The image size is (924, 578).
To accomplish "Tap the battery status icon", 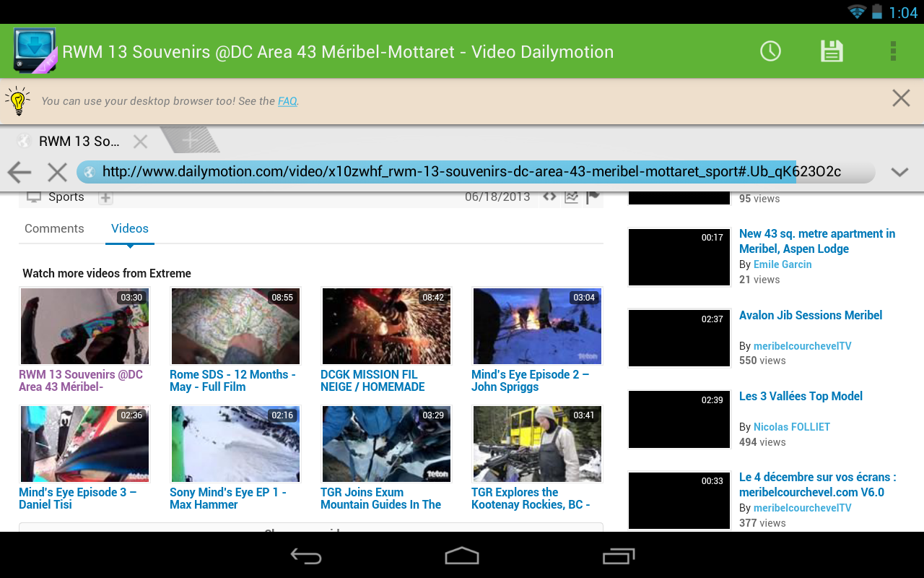I will coord(877,12).
